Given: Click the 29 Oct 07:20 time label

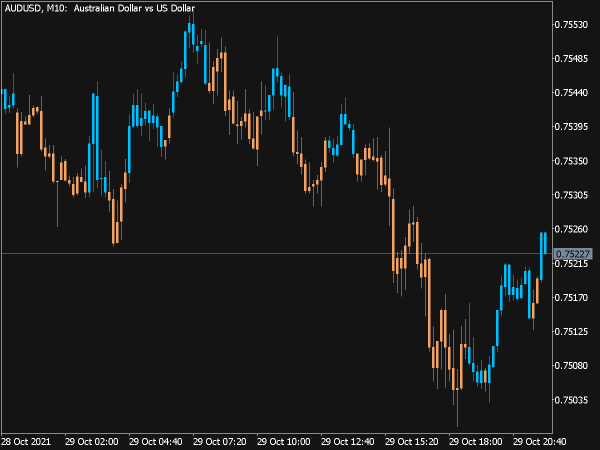Looking at the screenshot, I should tap(220, 442).
